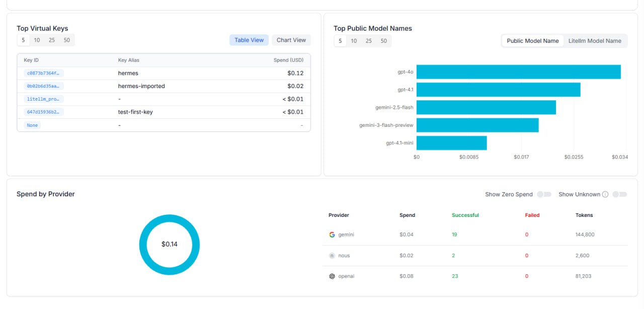The height and width of the screenshot is (309, 644).
Task: Show top 25 public model names
Action: 369,41
